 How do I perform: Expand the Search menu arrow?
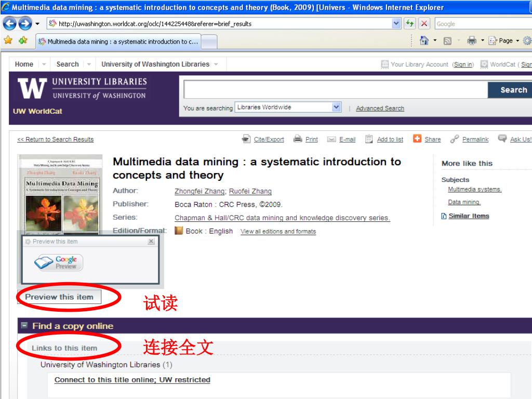click(x=89, y=64)
